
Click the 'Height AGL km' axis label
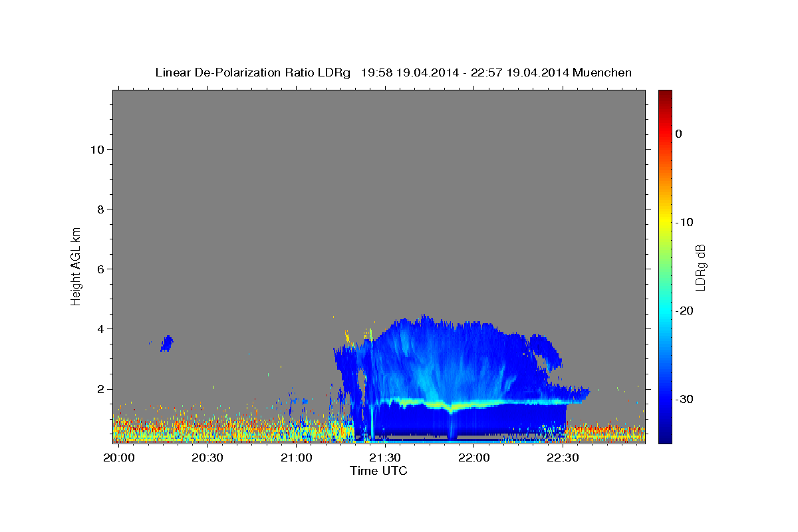click(76, 265)
